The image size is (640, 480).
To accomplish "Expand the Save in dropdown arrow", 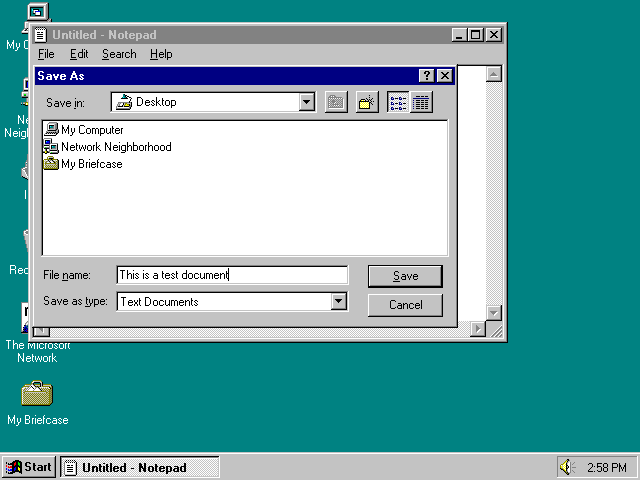I will 307,102.
